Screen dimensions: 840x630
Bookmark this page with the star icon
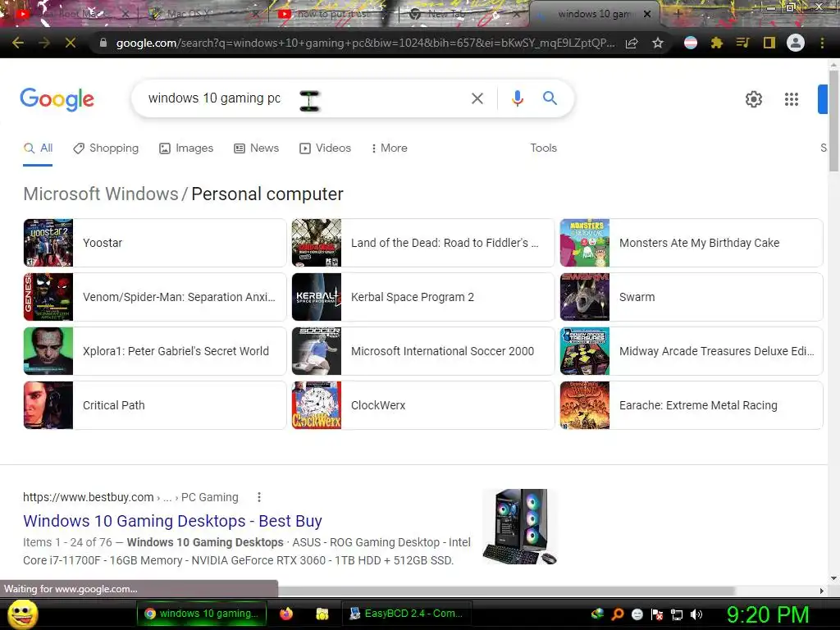658,43
